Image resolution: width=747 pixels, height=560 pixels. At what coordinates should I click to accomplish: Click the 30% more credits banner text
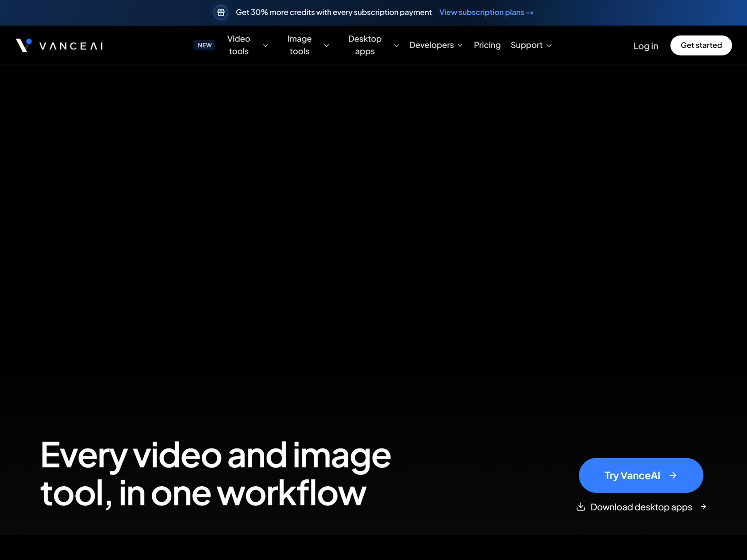(x=333, y=13)
